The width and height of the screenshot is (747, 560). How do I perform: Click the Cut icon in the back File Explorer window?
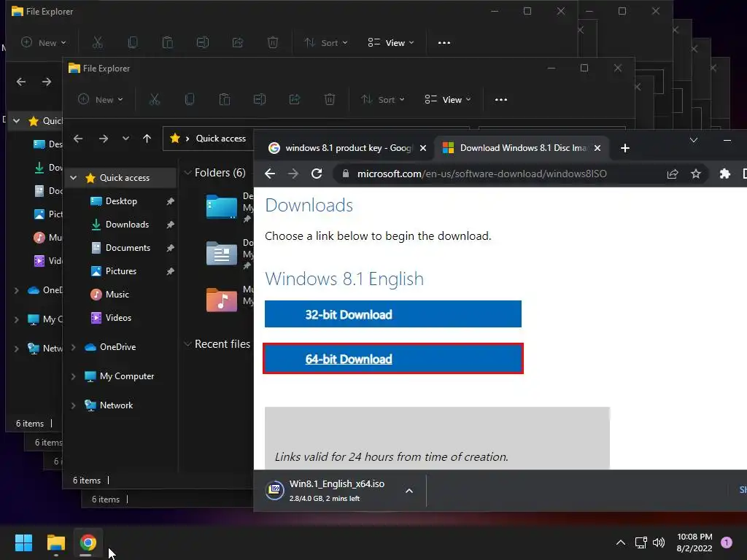tap(98, 43)
